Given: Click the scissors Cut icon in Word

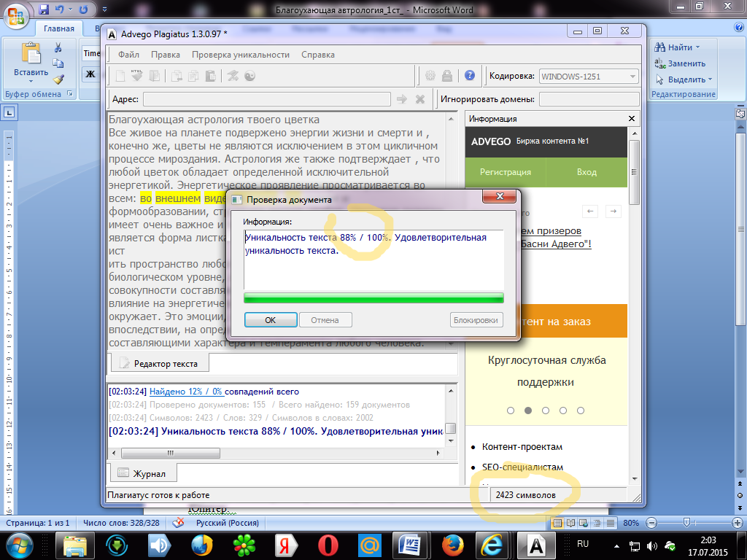Looking at the screenshot, I should point(58,47).
